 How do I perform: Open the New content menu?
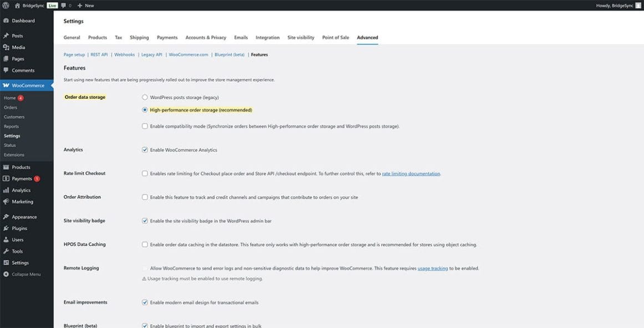(x=84, y=5)
